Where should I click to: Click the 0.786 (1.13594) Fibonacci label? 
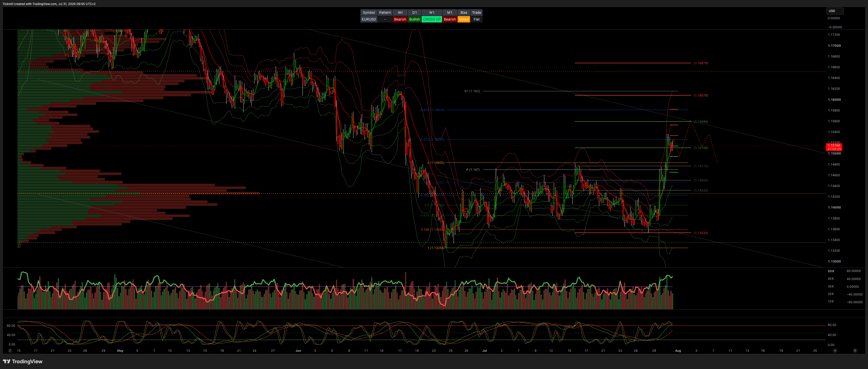433,230
